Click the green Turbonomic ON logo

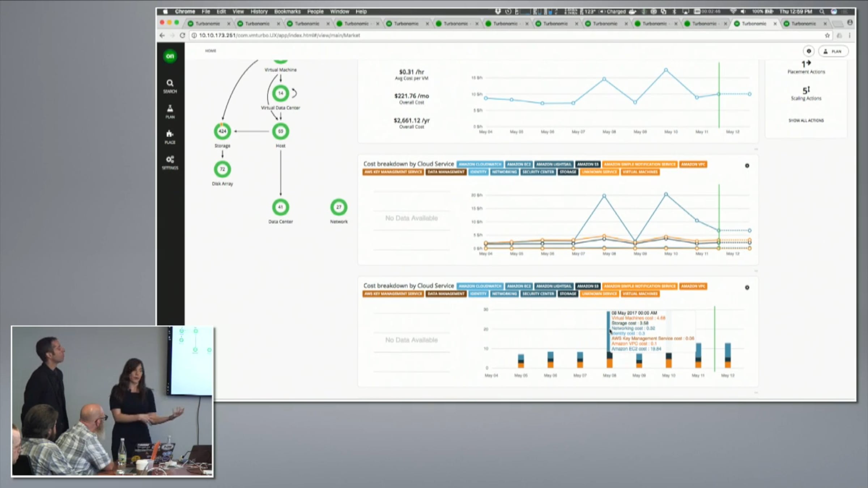(x=170, y=56)
